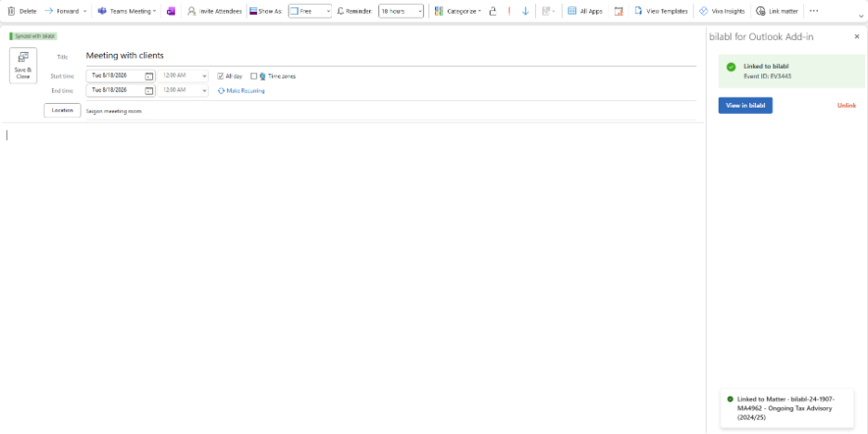868x434 pixels.
Task: Delete this calendar event
Action: coord(21,11)
